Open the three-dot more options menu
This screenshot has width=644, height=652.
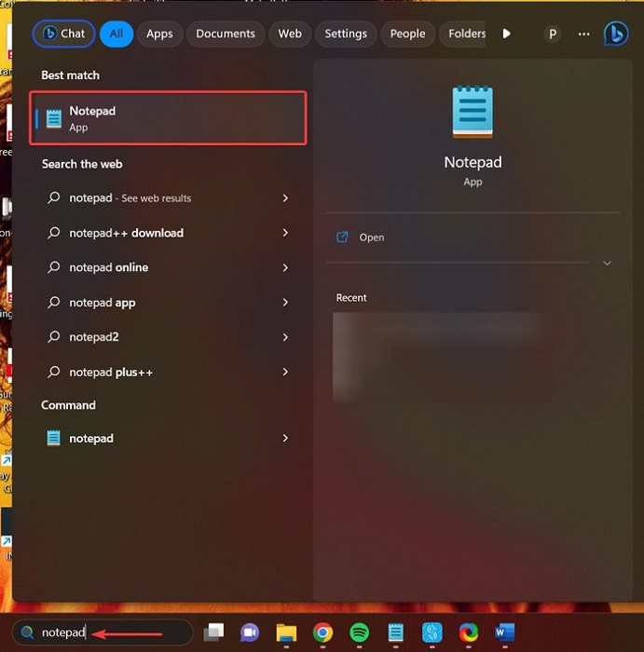(583, 34)
